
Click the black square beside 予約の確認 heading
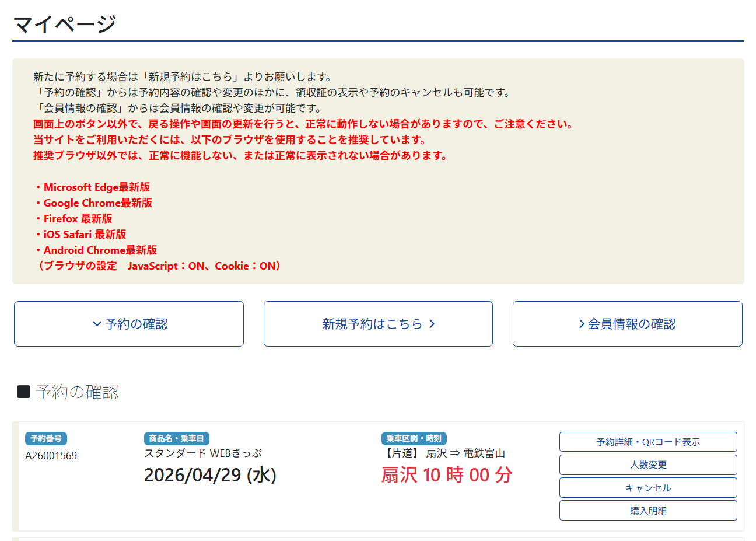pos(23,392)
